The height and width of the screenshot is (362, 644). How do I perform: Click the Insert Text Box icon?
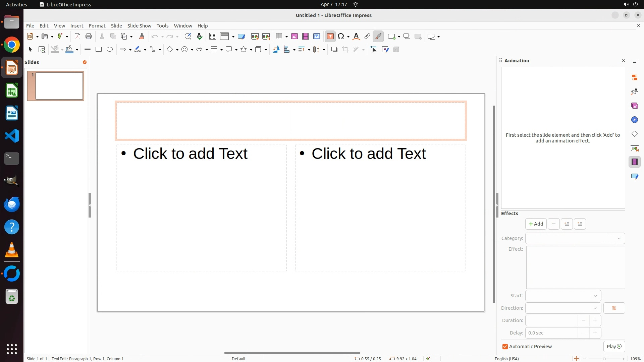click(x=330, y=37)
